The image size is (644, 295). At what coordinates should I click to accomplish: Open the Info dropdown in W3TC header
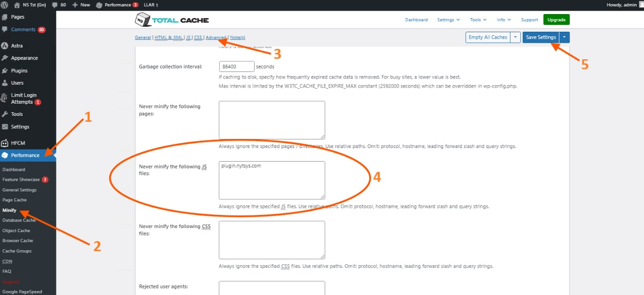pyautogui.click(x=504, y=20)
